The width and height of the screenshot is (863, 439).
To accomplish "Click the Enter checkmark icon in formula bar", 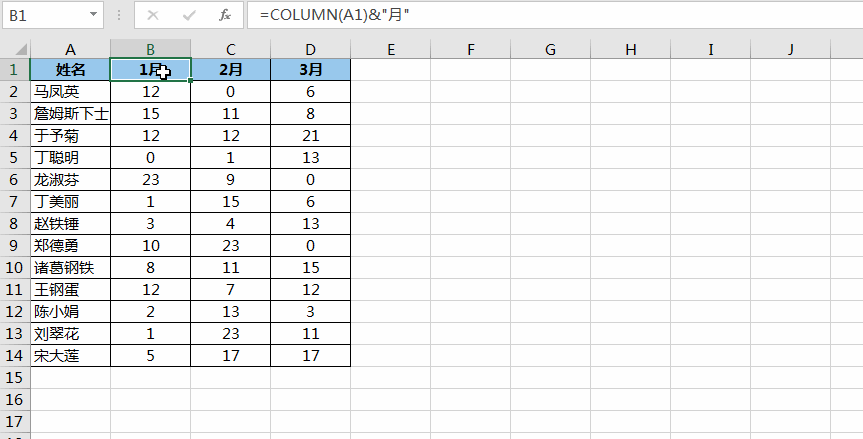I will [x=188, y=16].
